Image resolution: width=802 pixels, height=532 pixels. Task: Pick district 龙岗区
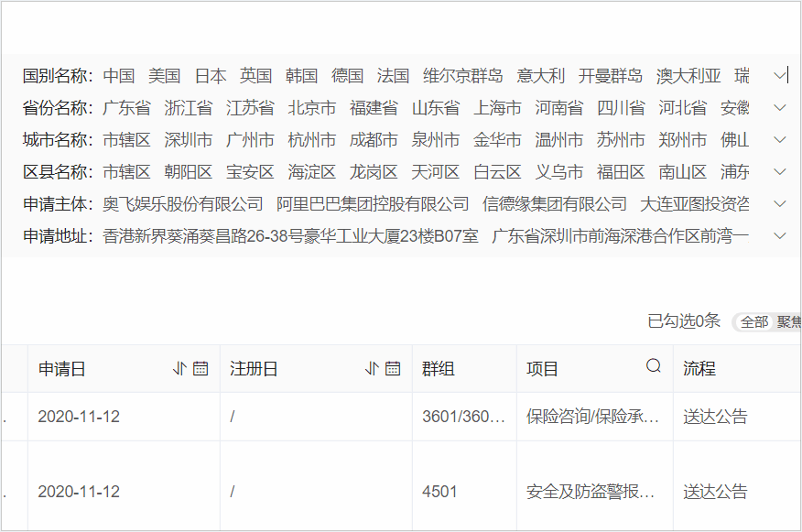374,172
